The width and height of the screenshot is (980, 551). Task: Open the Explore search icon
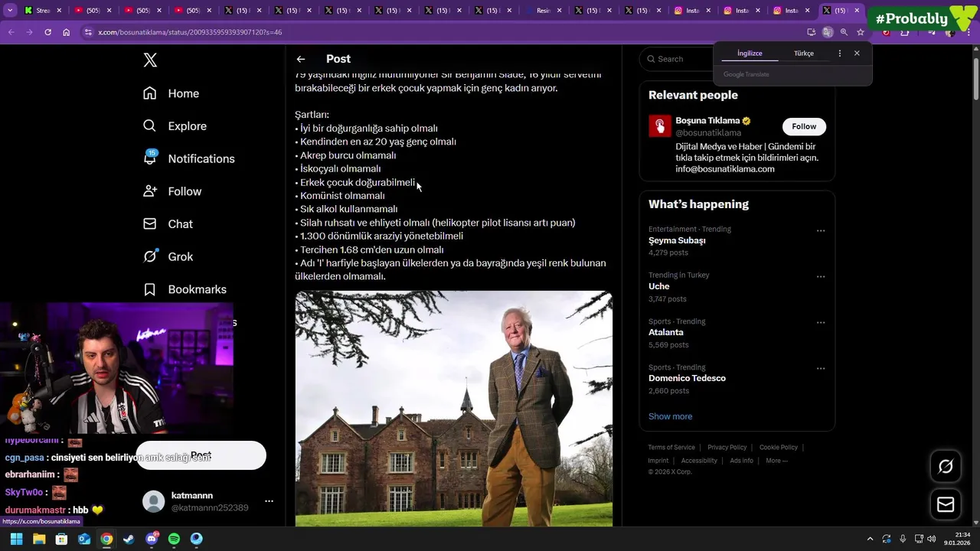click(150, 126)
